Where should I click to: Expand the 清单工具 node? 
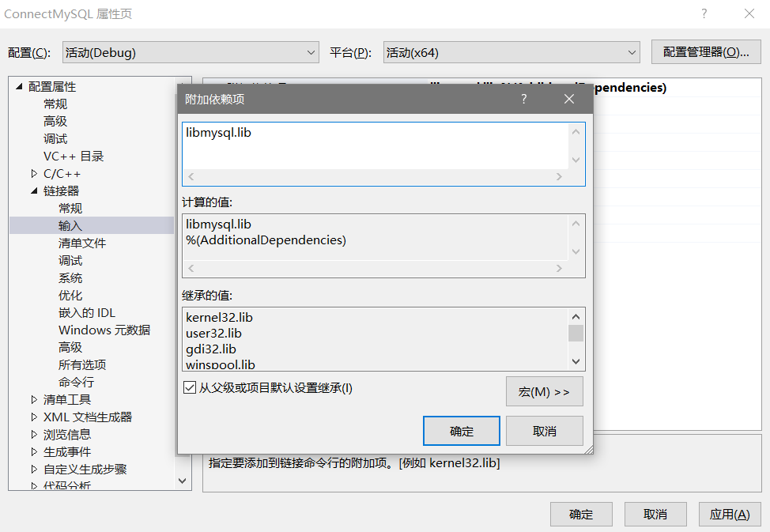tap(34, 400)
